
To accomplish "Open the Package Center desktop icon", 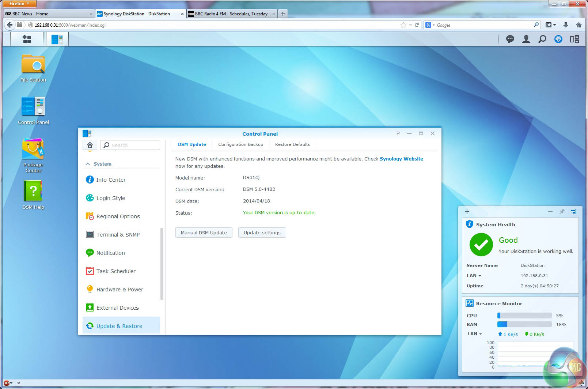I will click(33, 155).
